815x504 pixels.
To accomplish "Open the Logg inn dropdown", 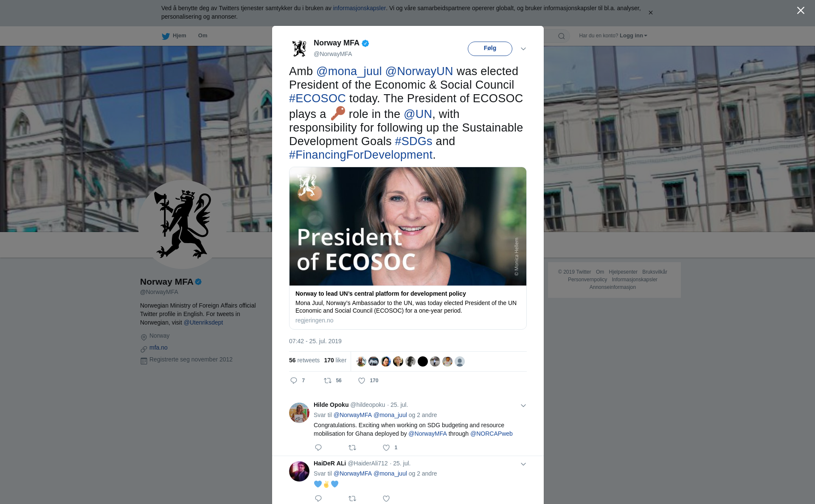I will tap(633, 36).
